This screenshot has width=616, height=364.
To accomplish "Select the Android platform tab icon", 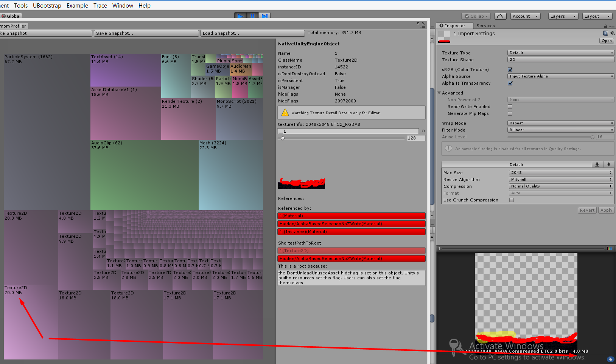I will (x=608, y=164).
